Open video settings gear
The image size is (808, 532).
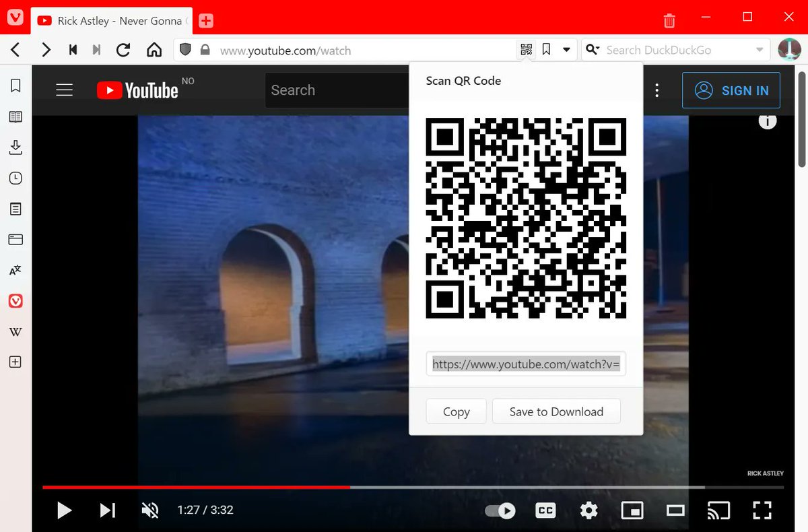(x=589, y=510)
